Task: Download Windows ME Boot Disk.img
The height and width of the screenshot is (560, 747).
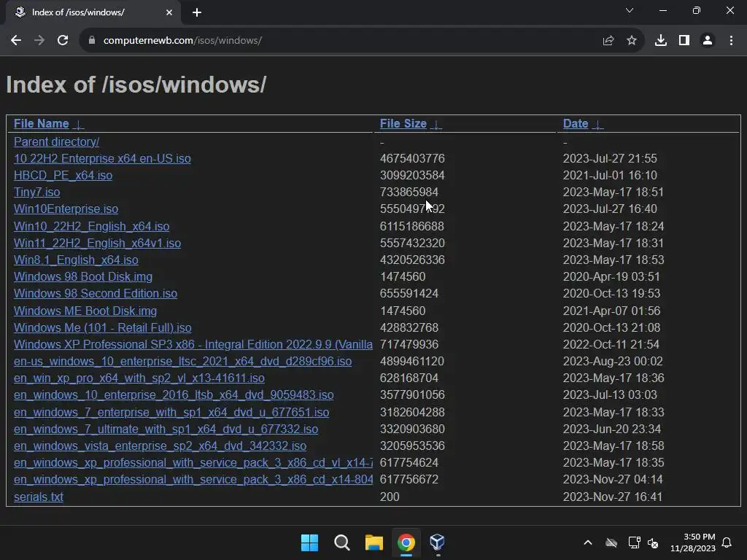Action: (x=85, y=311)
